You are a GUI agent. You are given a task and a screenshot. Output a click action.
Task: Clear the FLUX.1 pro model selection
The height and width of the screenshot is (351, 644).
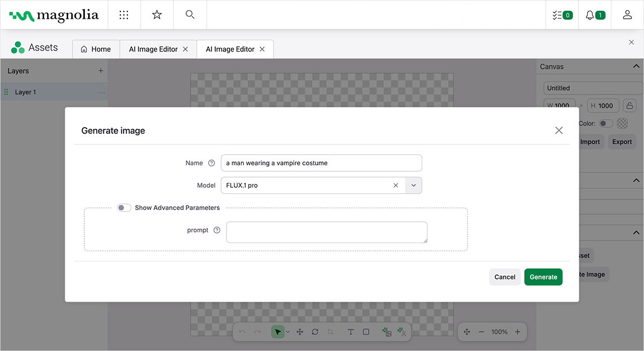(396, 185)
